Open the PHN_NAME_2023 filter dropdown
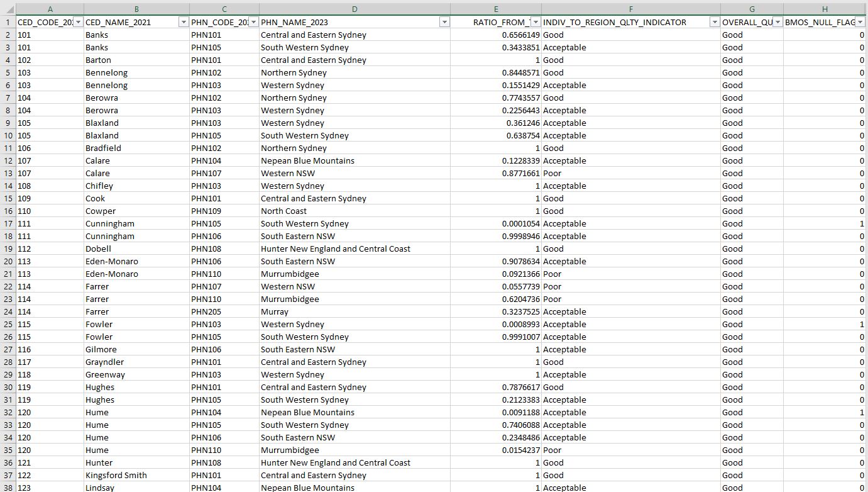Image resolution: width=868 pixels, height=492 pixels. pyautogui.click(x=444, y=22)
